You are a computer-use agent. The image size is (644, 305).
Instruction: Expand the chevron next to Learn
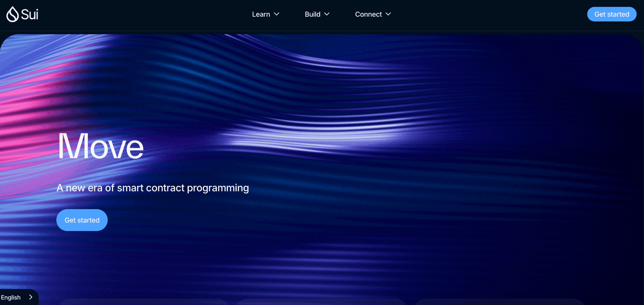pos(276,14)
